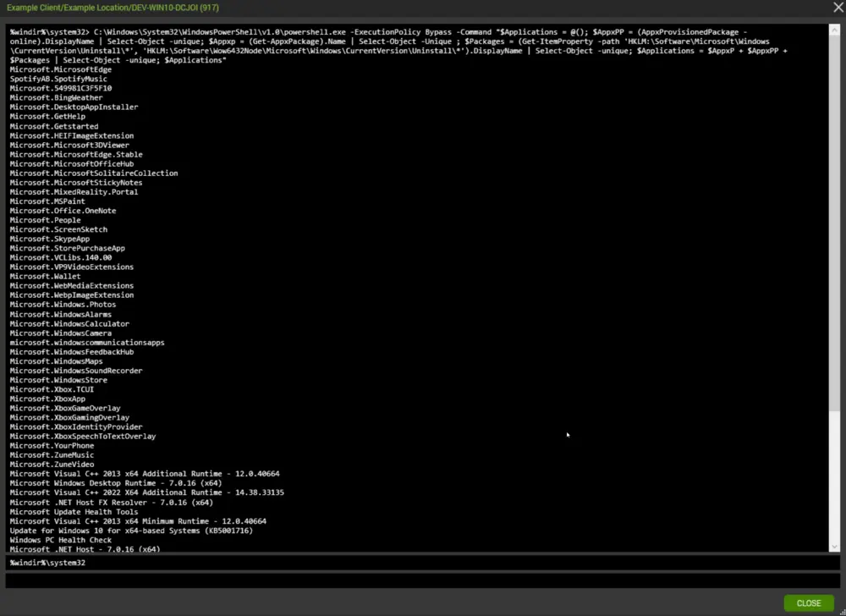Select the Microsoft.ScreenSketch line
The width and height of the screenshot is (846, 616).
coord(58,229)
